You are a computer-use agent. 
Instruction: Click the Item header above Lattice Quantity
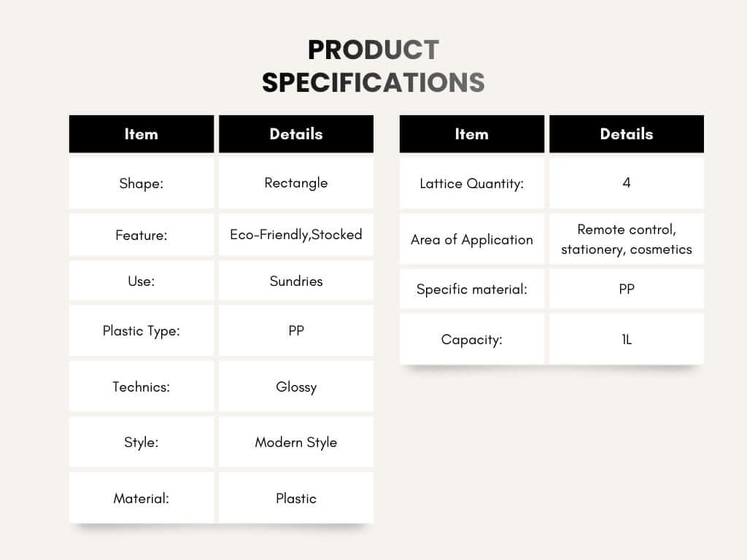point(471,134)
